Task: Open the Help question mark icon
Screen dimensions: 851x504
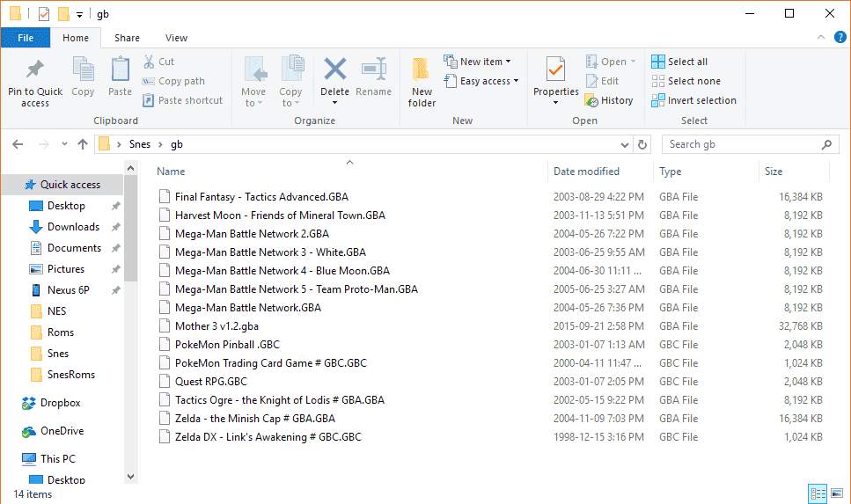Action: point(840,37)
